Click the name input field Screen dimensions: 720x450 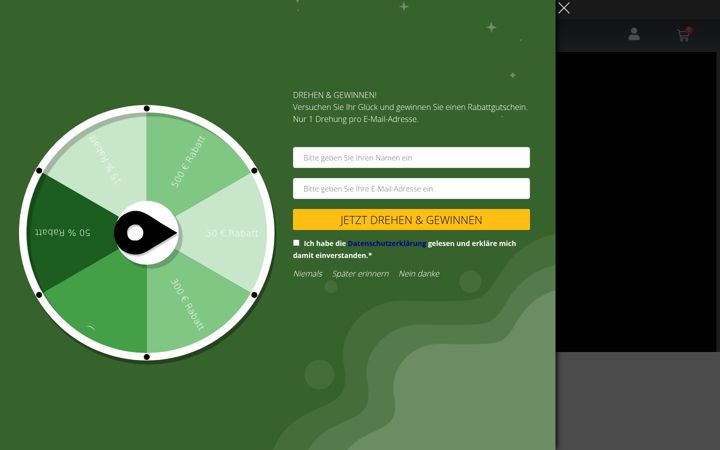point(411,158)
